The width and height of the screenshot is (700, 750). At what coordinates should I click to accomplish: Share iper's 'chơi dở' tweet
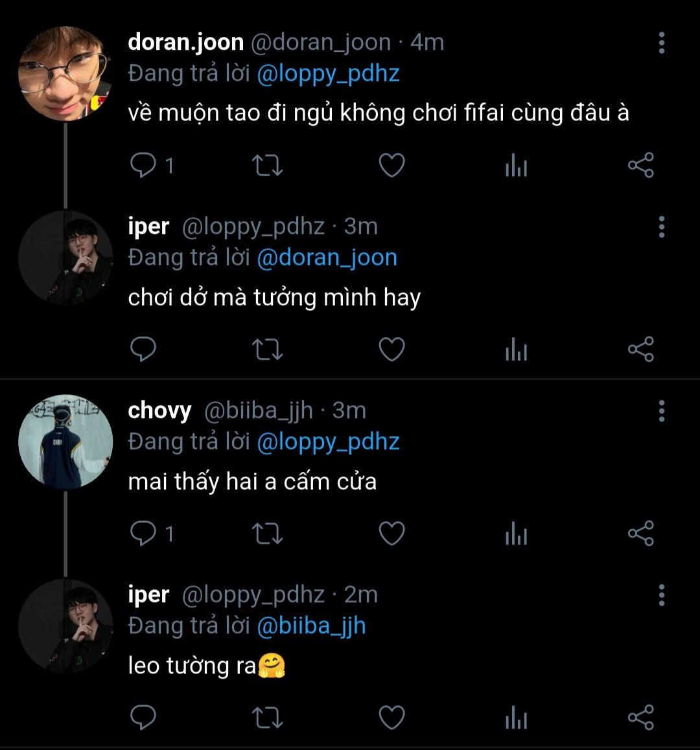click(x=640, y=350)
